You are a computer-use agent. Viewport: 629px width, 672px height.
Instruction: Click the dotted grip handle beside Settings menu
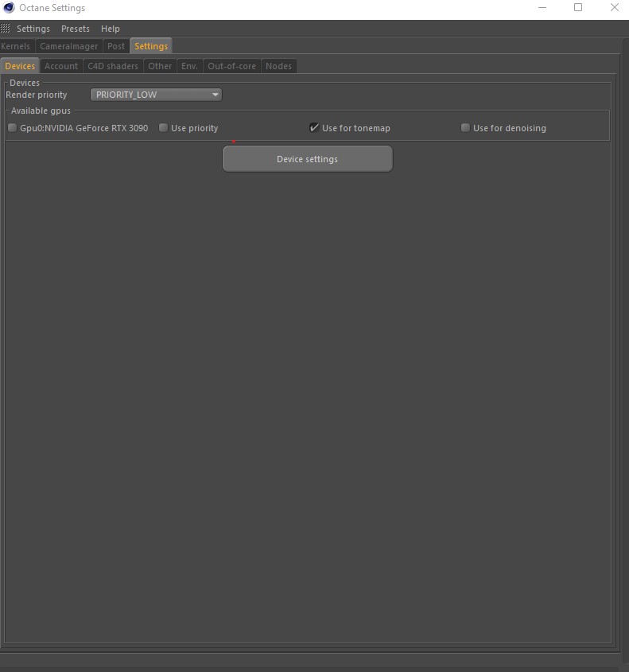pyautogui.click(x=5, y=29)
